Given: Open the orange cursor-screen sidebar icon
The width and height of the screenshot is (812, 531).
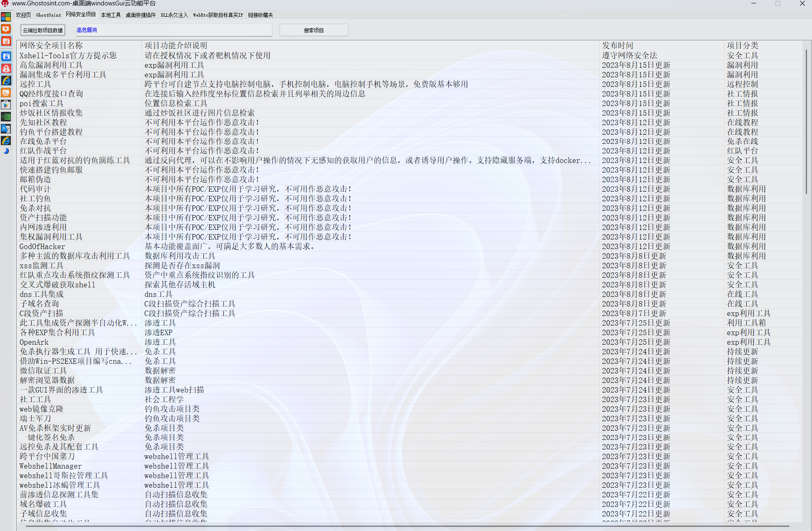Looking at the screenshot, I should coord(6,29).
